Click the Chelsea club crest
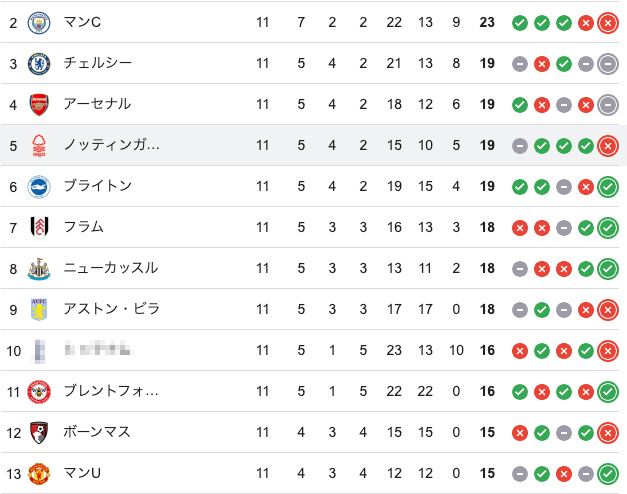 [39, 64]
